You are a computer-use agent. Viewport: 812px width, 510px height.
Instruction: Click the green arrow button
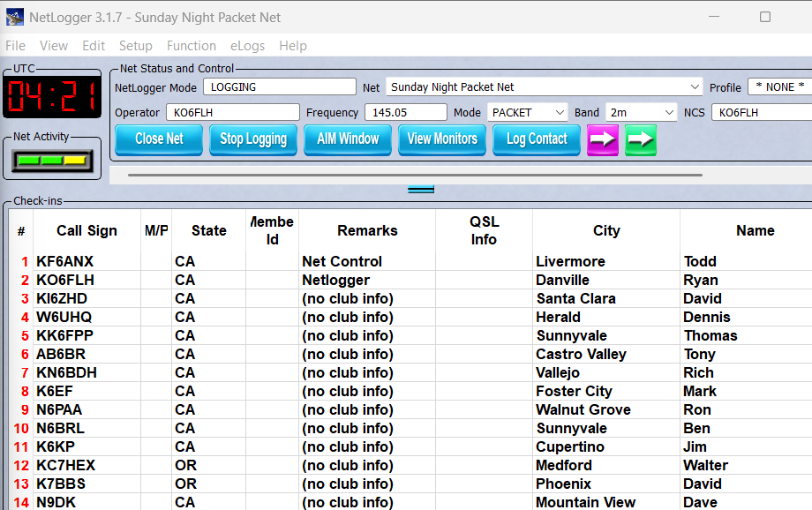click(x=641, y=139)
